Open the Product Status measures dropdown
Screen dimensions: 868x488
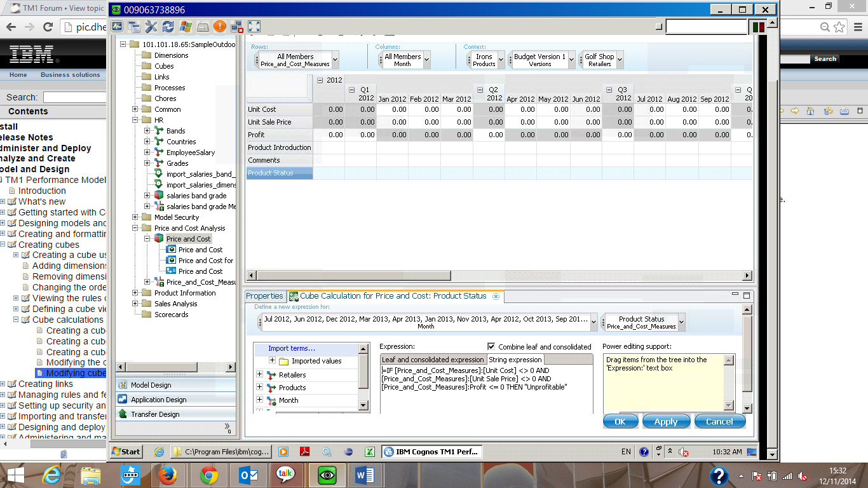coord(681,323)
